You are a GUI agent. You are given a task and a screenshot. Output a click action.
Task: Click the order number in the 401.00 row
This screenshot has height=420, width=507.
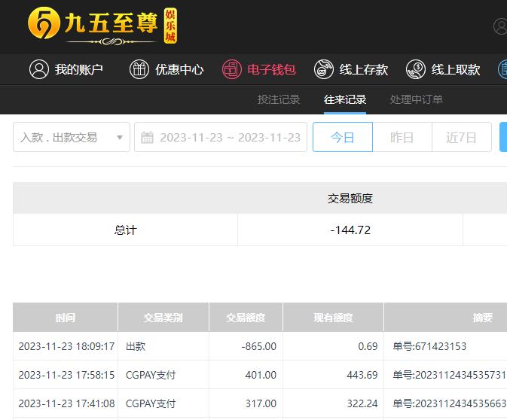point(450,375)
